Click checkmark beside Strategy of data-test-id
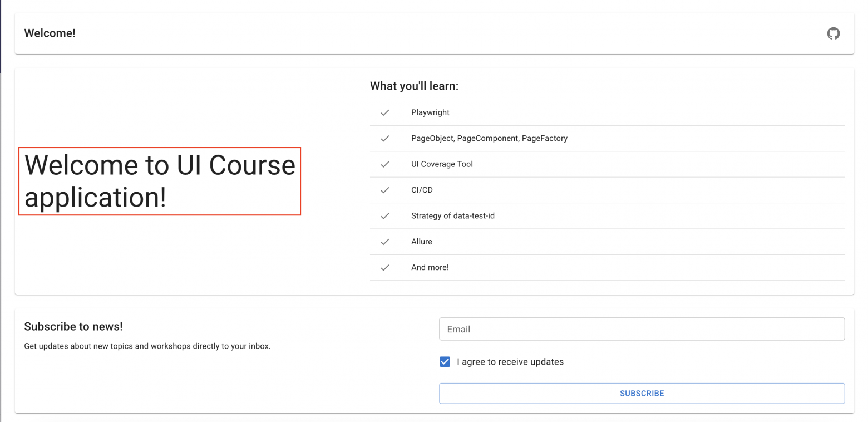Image resolution: width=868 pixels, height=422 pixels. click(x=384, y=216)
